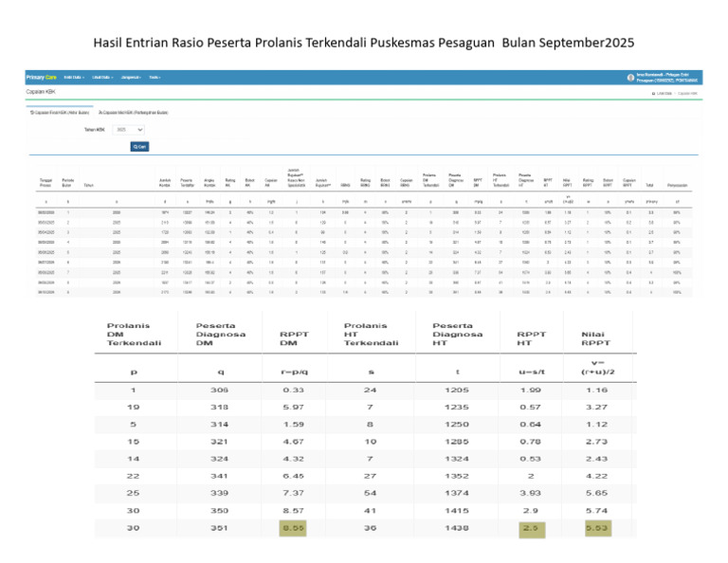
Task: Click value 2.43 in enlarged table
Action: 596,459
